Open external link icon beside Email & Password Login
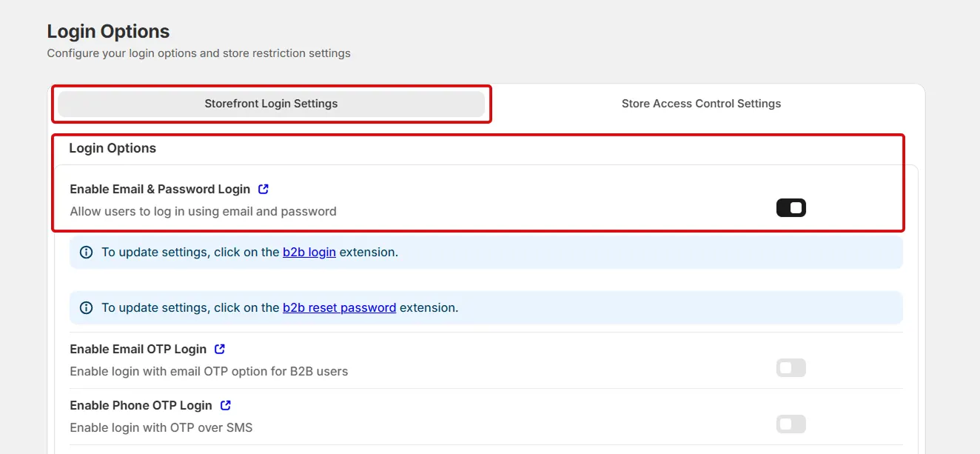The width and height of the screenshot is (980, 454). click(264, 189)
